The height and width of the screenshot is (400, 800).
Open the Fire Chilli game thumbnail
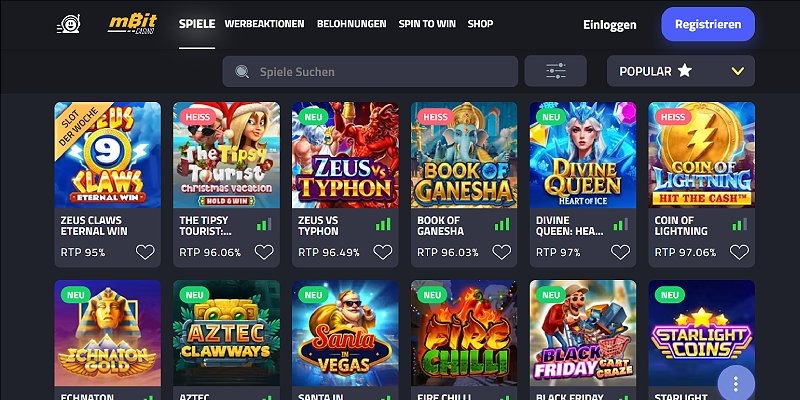point(464,333)
